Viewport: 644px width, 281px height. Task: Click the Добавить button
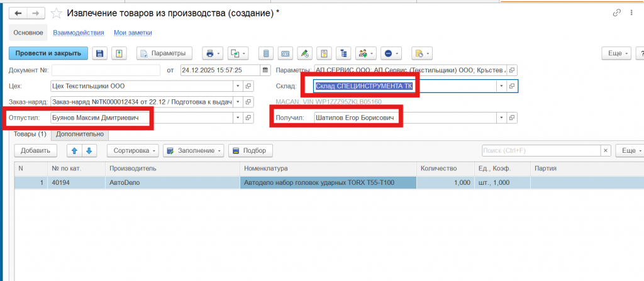tap(35, 151)
